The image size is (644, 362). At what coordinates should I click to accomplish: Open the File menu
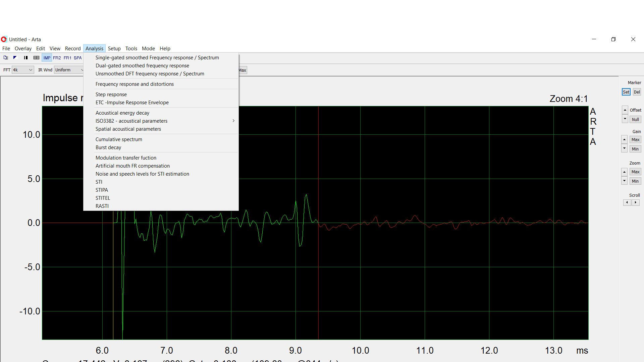pos(6,48)
